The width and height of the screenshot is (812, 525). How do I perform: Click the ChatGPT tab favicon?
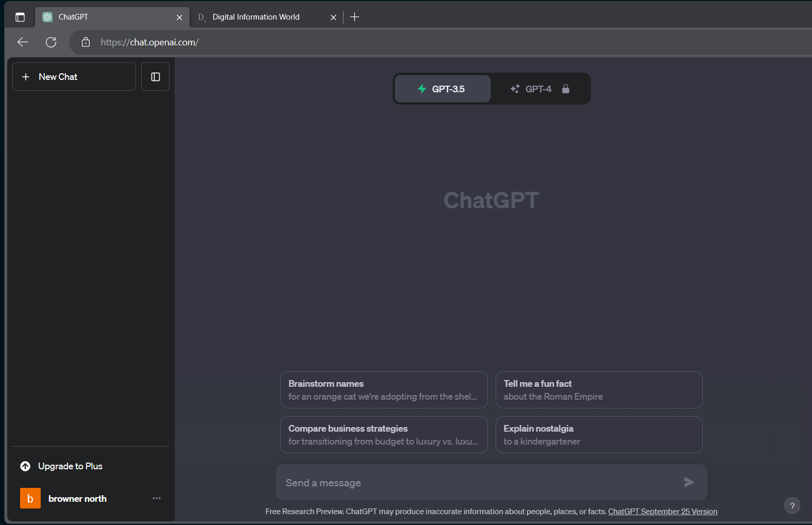pos(47,17)
